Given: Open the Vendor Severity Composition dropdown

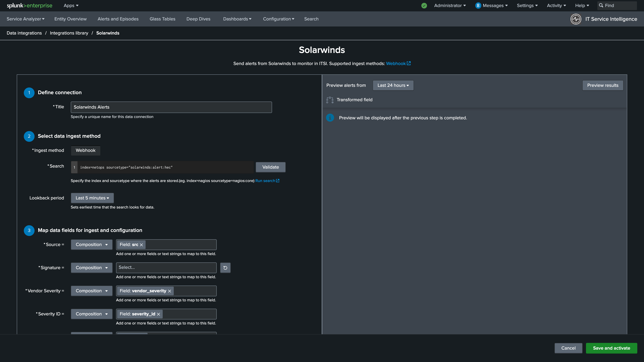Looking at the screenshot, I should tap(92, 291).
